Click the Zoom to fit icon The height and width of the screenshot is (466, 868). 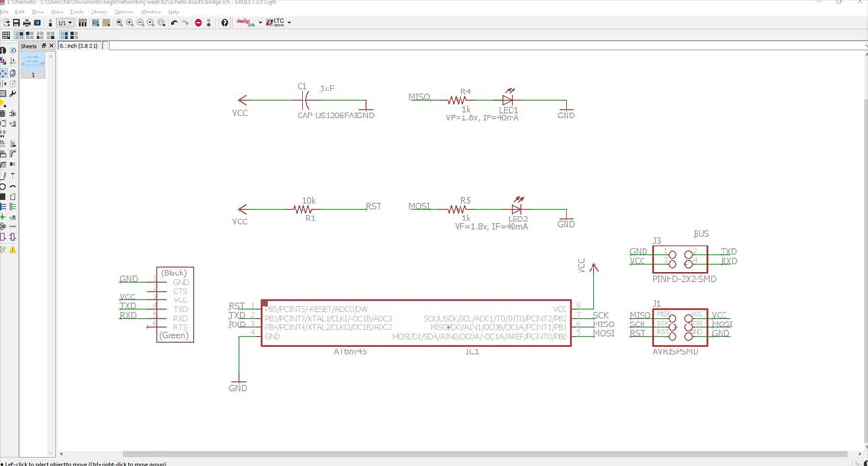click(x=119, y=23)
